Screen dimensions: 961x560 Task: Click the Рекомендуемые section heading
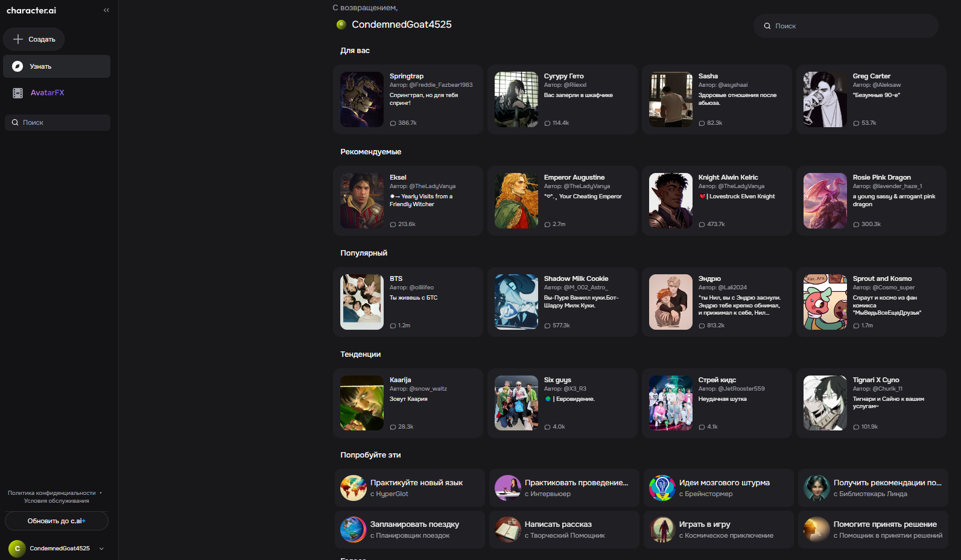[370, 152]
